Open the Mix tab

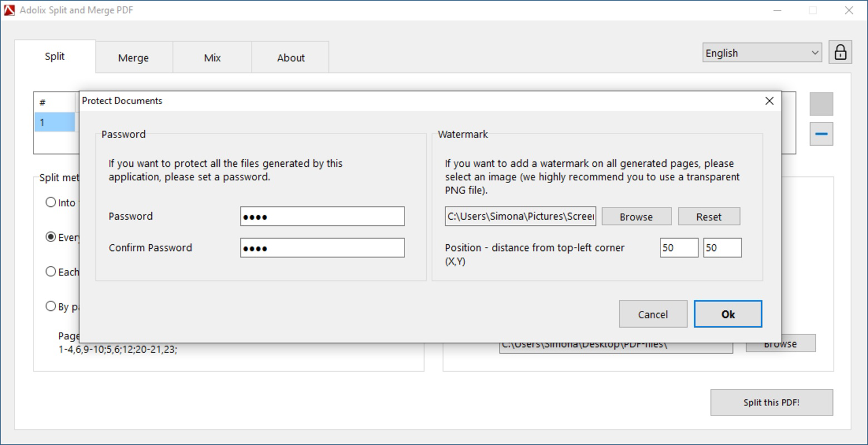pyautogui.click(x=212, y=57)
